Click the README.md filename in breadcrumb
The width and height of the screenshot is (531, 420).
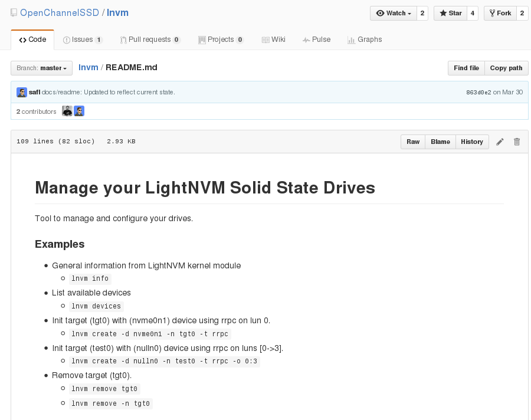[x=132, y=67]
